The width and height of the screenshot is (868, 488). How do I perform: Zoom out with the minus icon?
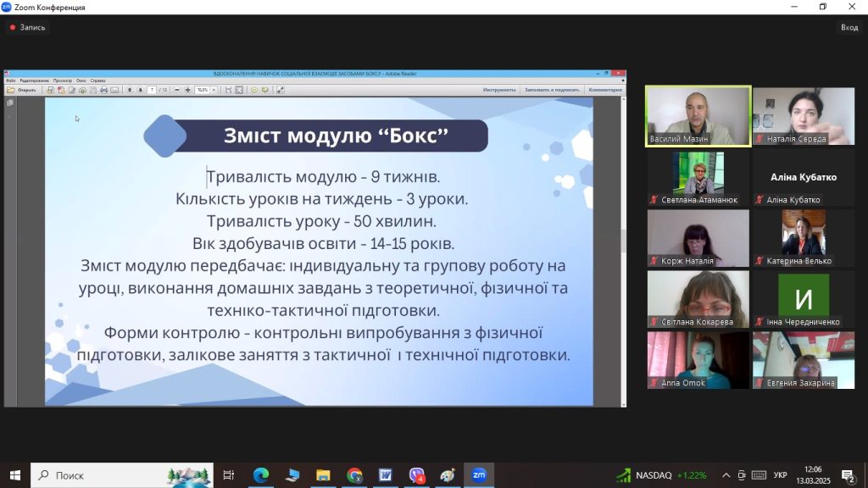tap(176, 90)
